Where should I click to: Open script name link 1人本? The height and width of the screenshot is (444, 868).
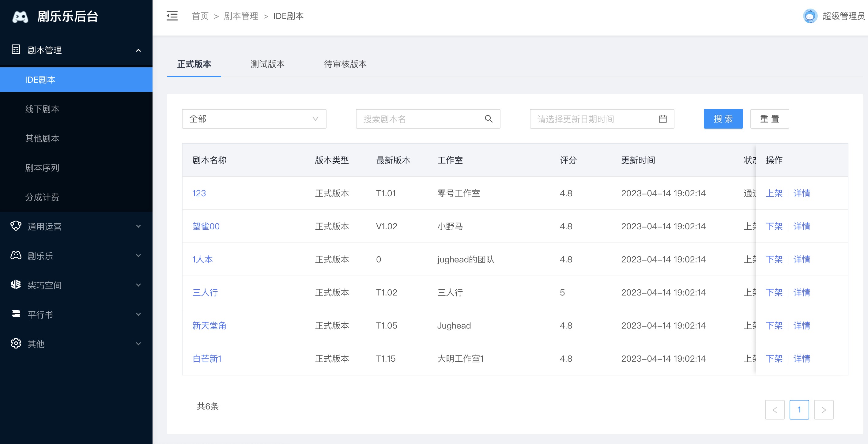pos(202,259)
